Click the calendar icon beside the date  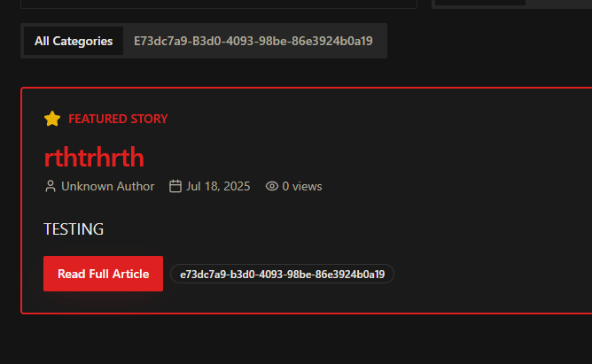[175, 186]
